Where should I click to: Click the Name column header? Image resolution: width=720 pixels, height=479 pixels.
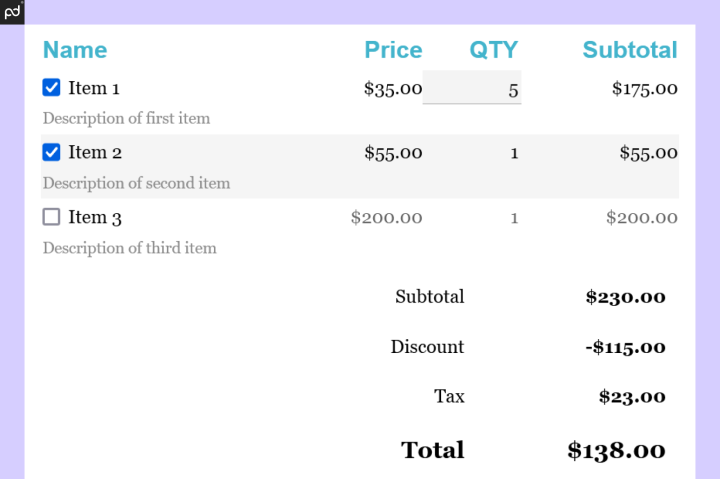click(x=75, y=50)
